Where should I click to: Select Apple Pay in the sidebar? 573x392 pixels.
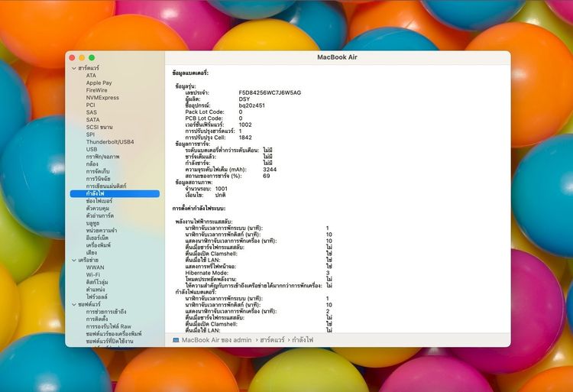(x=99, y=83)
